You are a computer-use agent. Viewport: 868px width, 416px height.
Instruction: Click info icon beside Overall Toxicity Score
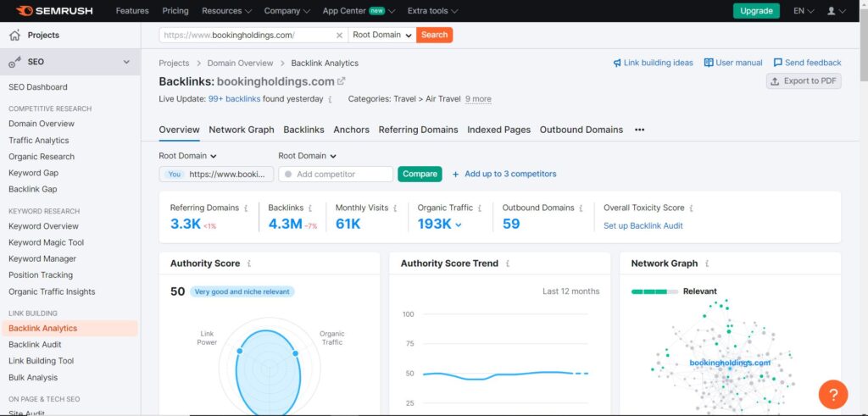pos(692,208)
